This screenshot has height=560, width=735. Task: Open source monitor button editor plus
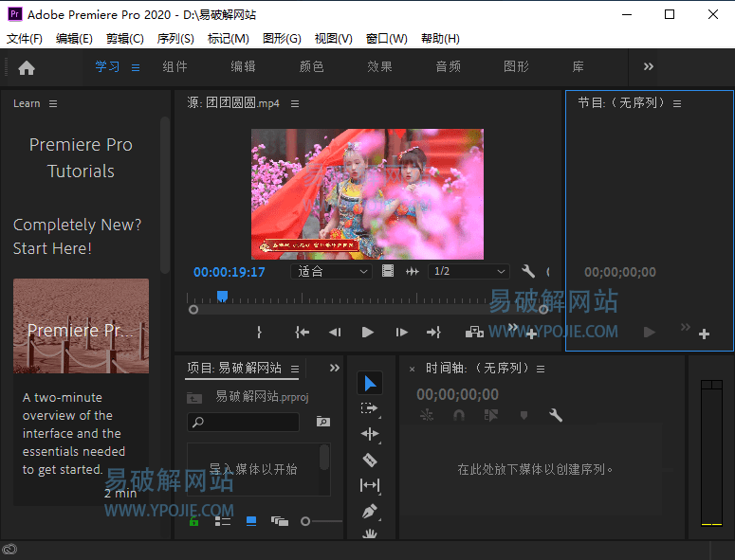tap(531, 334)
